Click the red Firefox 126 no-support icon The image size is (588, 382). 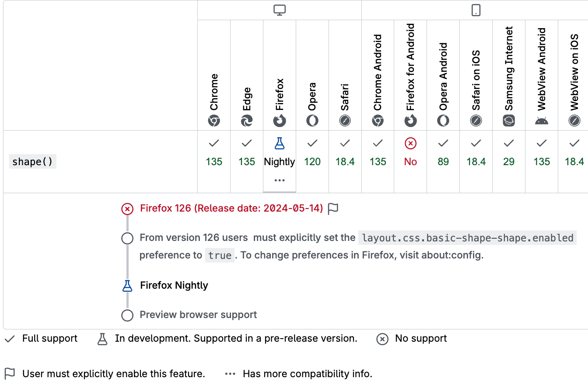(127, 209)
